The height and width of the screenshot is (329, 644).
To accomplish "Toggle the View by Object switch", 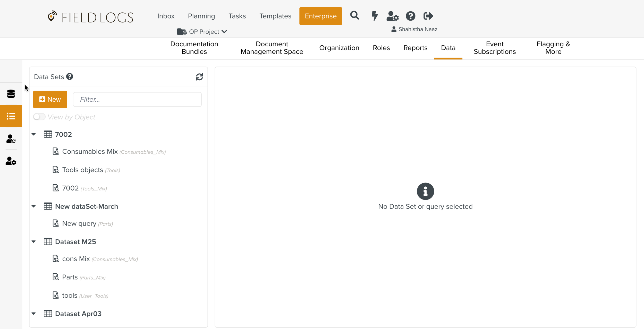I will click(39, 117).
